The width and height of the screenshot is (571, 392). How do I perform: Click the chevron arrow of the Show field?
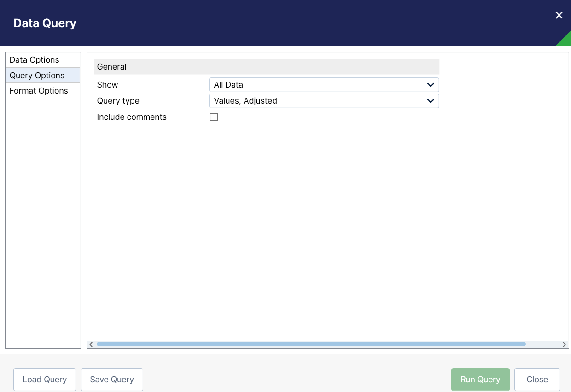(x=431, y=85)
